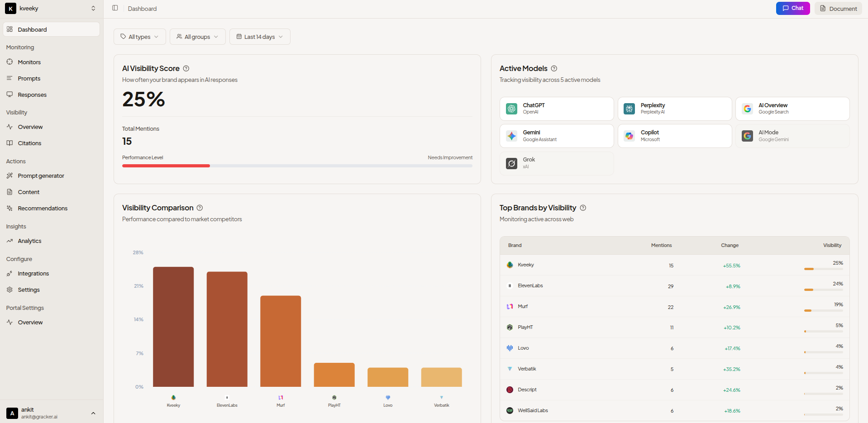This screenshot has height=423, width=868.
Task: Click the Document button
Action: pyautogui.click(x=838, y=8)
